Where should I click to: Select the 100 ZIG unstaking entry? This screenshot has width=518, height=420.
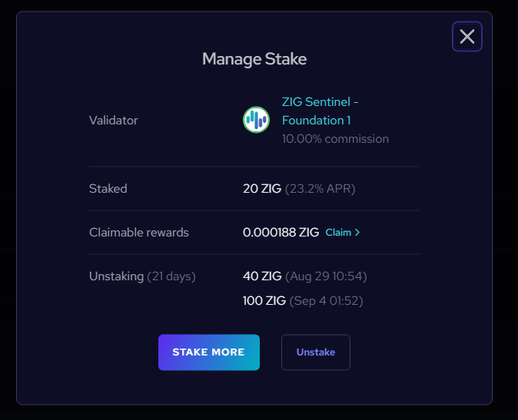264,300
